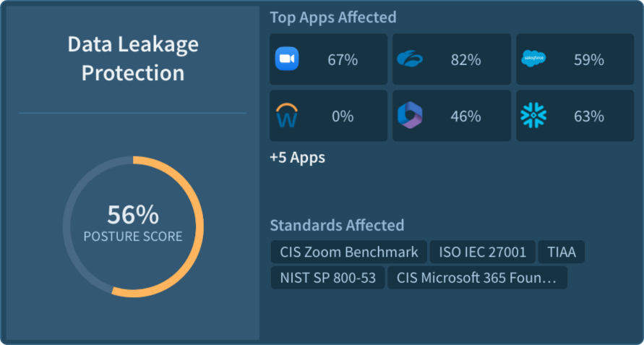Click the 82% Zscaler score value
Image resolution: width=644 pixels, height=345 pixels.
[465, 60]
